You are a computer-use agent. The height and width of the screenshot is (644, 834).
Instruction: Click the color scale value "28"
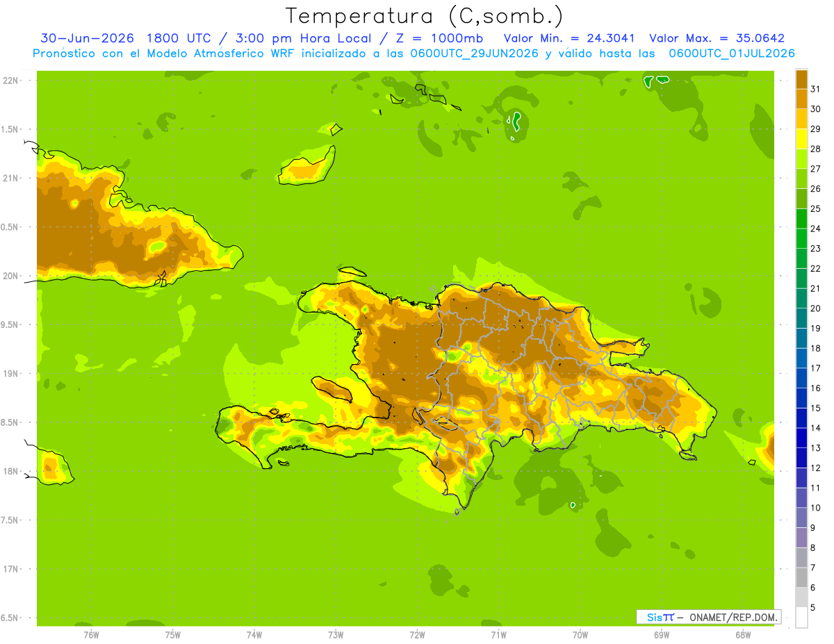(x=816, y=149)
